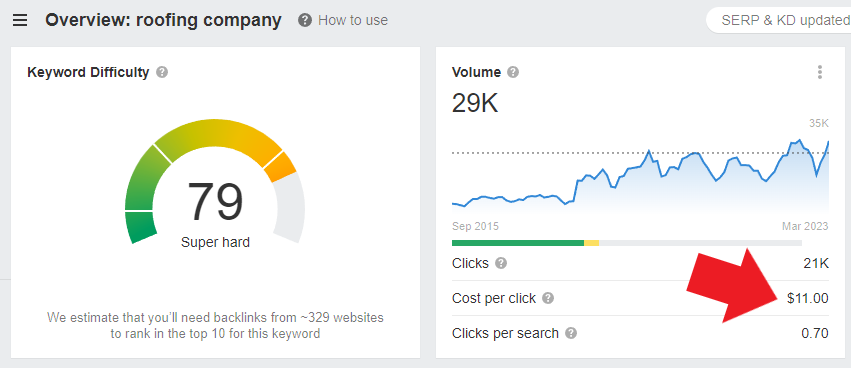The image size is (851, 368).
Task: Click the volume trend line chart
Action: coord(640,174)
